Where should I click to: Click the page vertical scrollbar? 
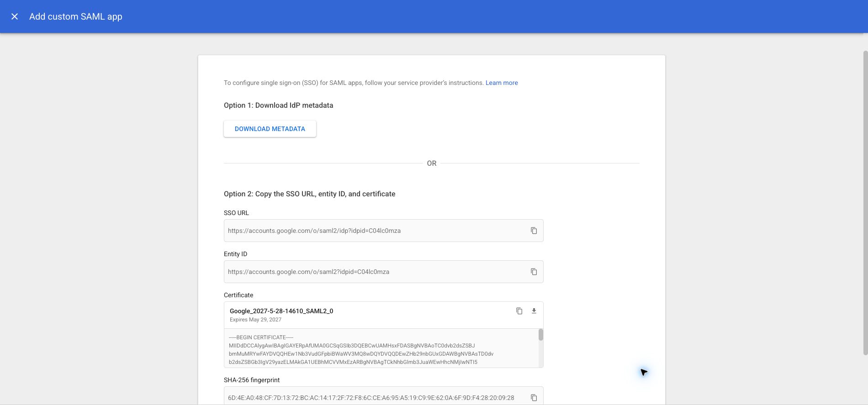click(x=865, y=203)
